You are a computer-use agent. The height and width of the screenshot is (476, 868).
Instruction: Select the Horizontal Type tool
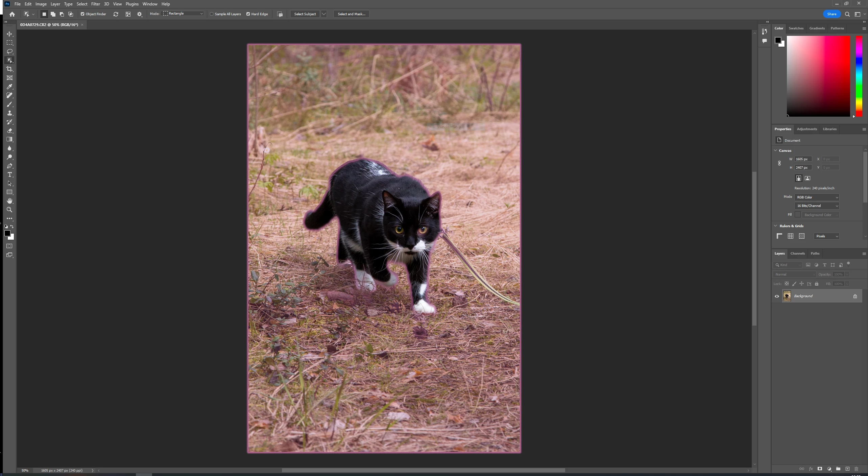point(9,174)
